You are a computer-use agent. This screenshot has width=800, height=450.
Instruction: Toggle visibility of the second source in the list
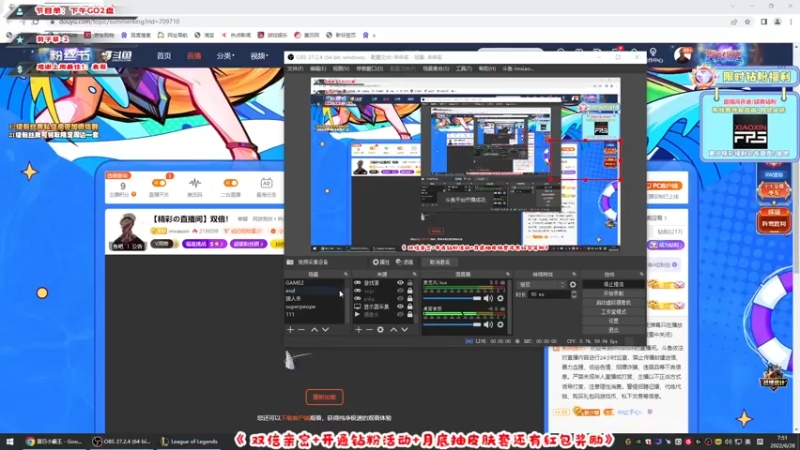pyautogui.click(x=401, y=291)
